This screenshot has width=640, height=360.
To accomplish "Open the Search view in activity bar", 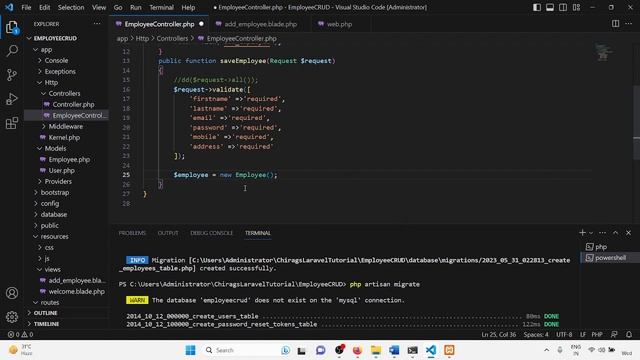I will pos(12,51).
